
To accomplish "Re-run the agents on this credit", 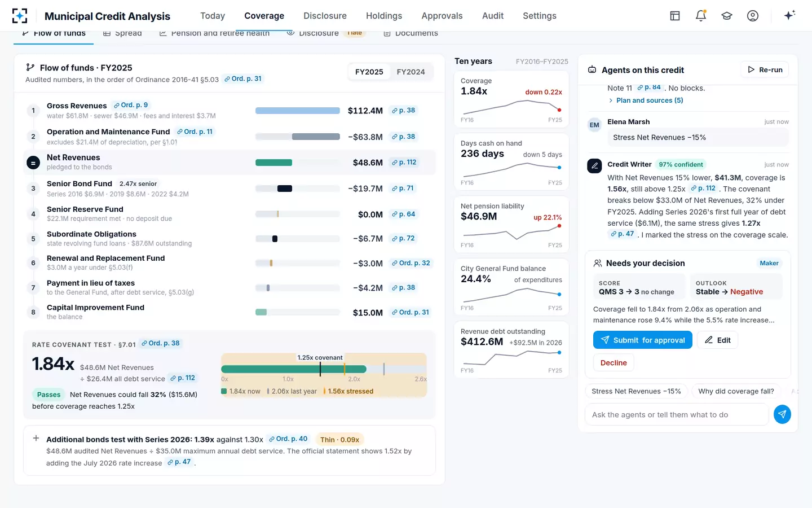I will pyautogui.click(x=765, y=69).
